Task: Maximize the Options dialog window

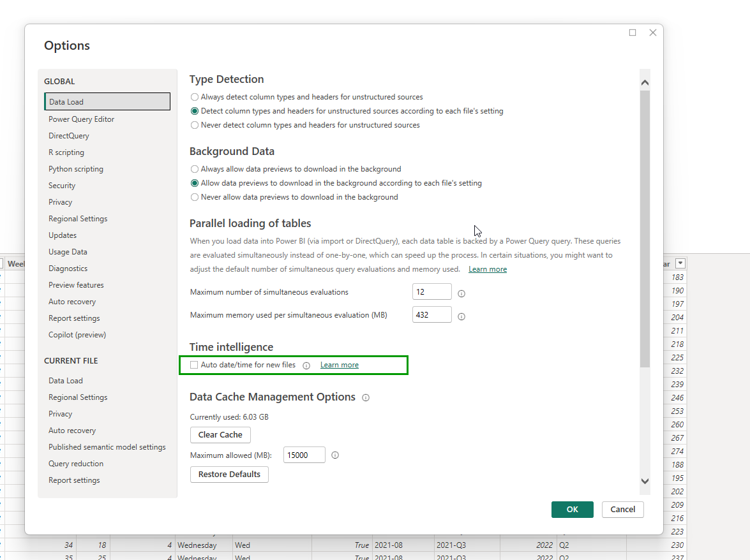Action: click(633, 33)
